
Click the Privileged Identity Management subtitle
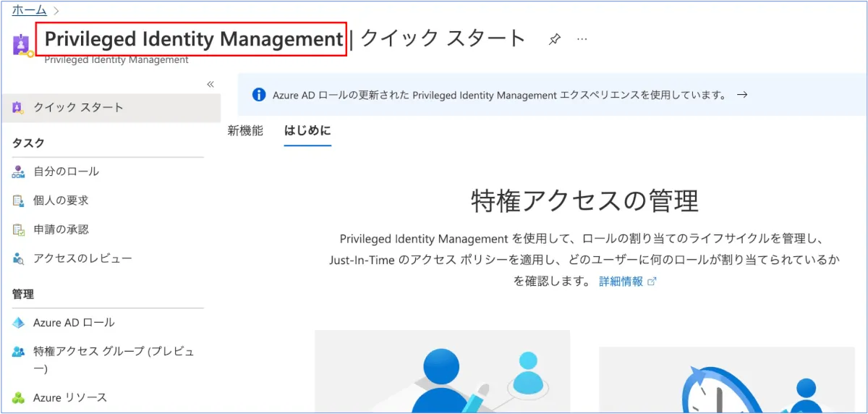[x=116, y=60]
